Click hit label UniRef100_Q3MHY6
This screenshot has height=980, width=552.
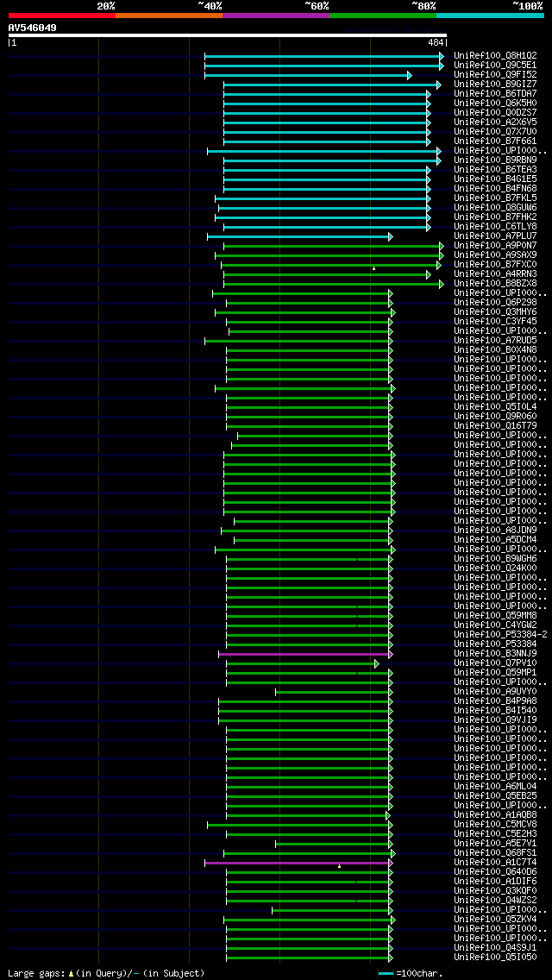(x=495, y=312)
